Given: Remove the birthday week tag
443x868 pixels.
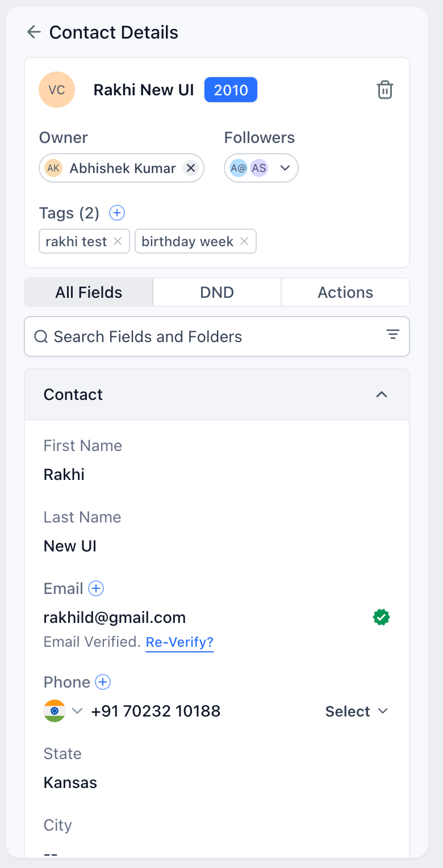Looking at the screenshot, I should pos(244,241).
